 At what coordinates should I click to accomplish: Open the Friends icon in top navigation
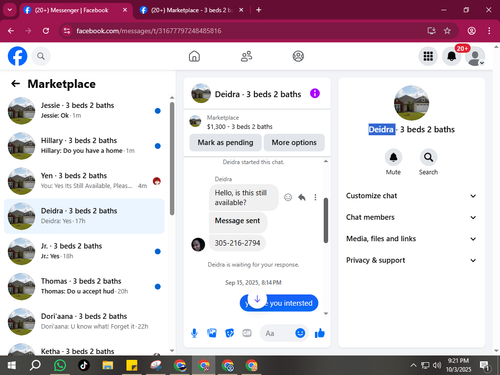click(246, 56)
